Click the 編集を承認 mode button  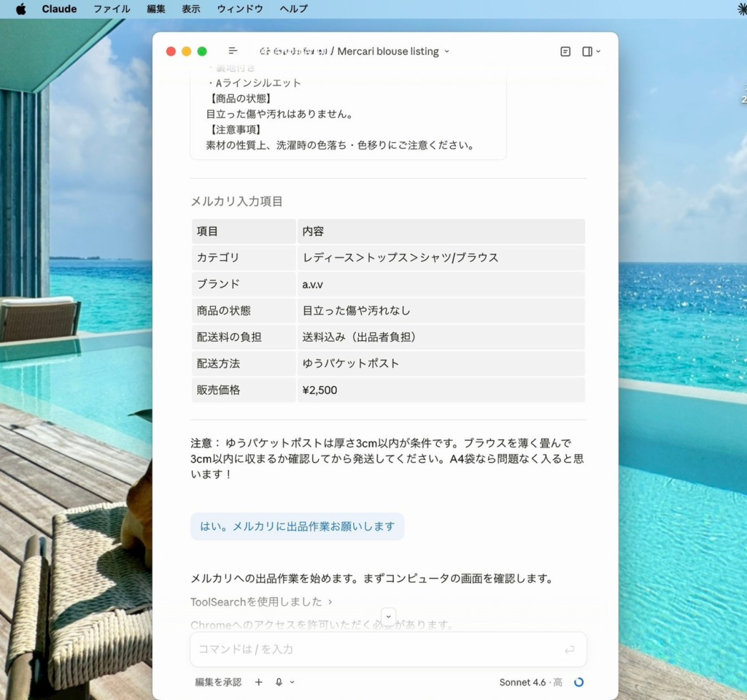(x=218, y=682)
